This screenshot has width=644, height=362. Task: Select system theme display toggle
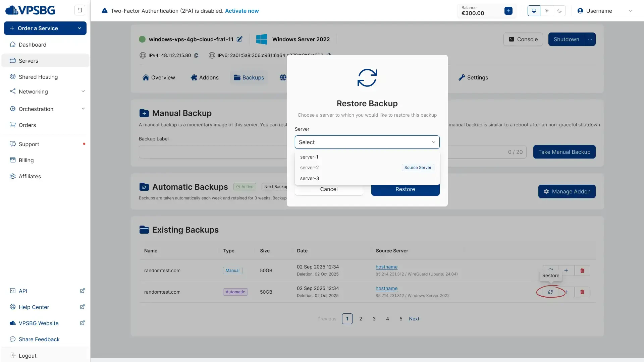533,11
